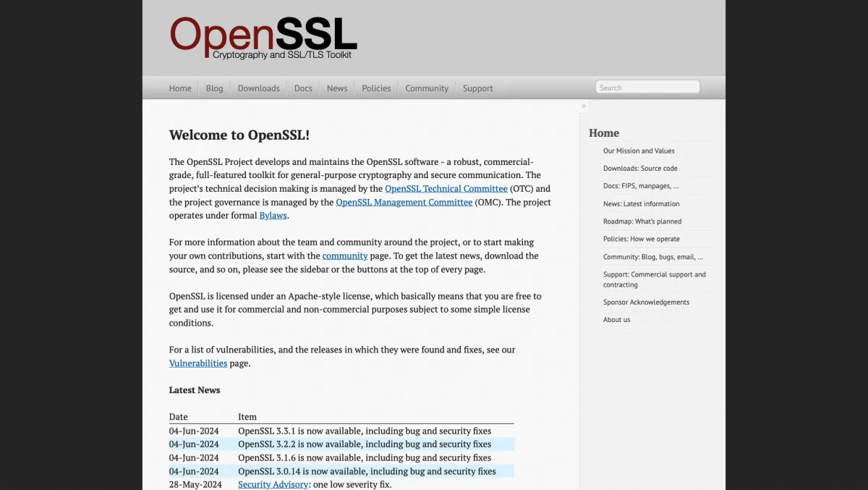Open the Home nav item
The height and width of the screenshot is (490, 868).
coord(180,88)
